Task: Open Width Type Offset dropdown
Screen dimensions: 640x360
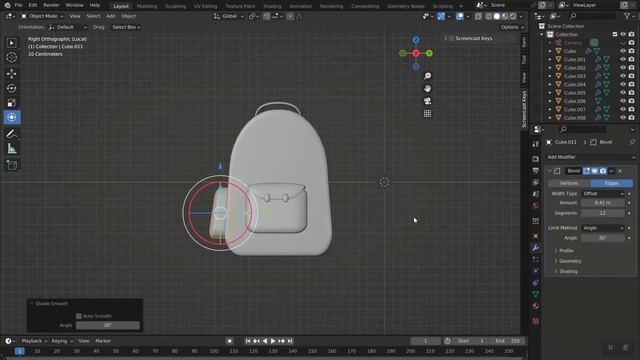Action: point(603,193)
